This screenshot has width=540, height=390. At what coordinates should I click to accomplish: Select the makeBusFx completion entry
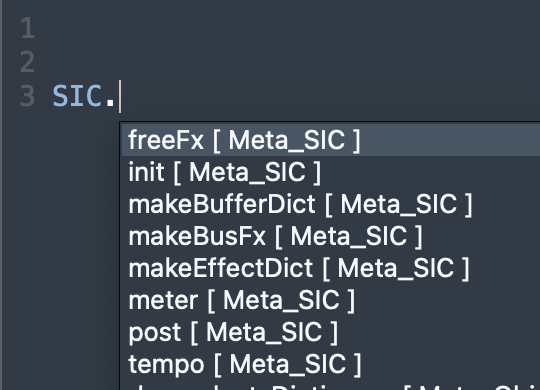(x=331, y=236)
